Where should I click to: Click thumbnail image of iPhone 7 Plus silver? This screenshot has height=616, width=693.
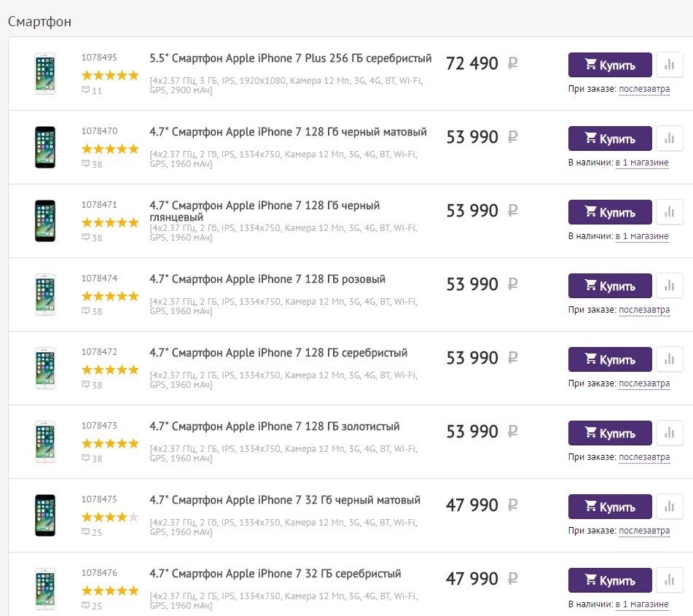[45, 73]
